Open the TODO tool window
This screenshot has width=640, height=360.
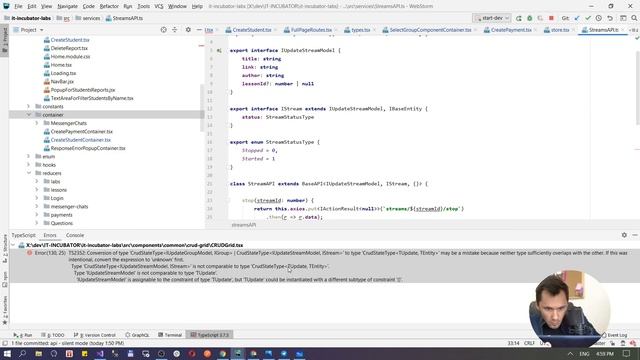pyautogui.click(x=53, y=335)
